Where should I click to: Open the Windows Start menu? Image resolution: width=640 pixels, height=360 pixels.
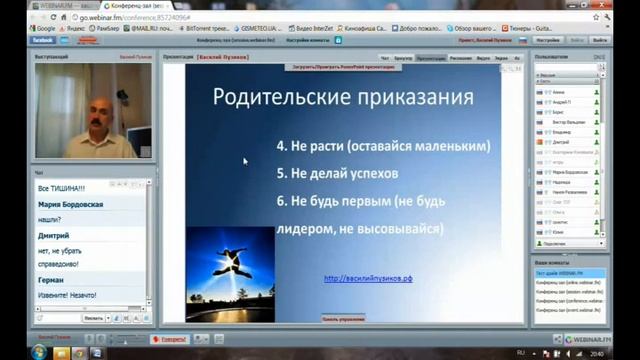tap(39, 353)
